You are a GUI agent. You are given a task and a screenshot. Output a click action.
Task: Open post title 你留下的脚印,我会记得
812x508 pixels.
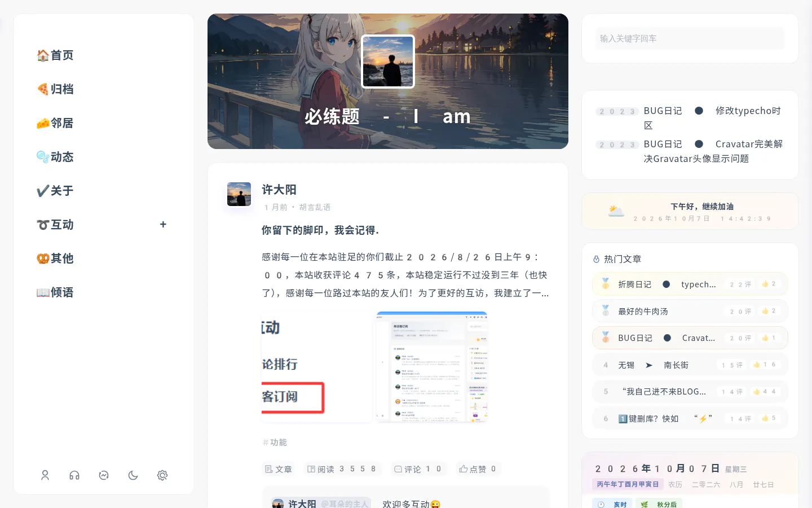(320, 230)
